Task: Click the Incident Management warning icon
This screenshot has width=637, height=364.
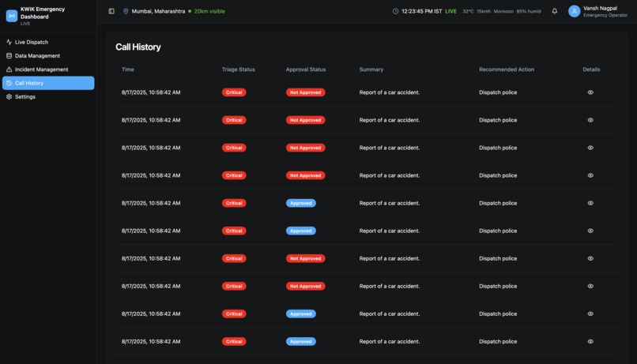Action: pyautogui.click(x=9, y=69)
